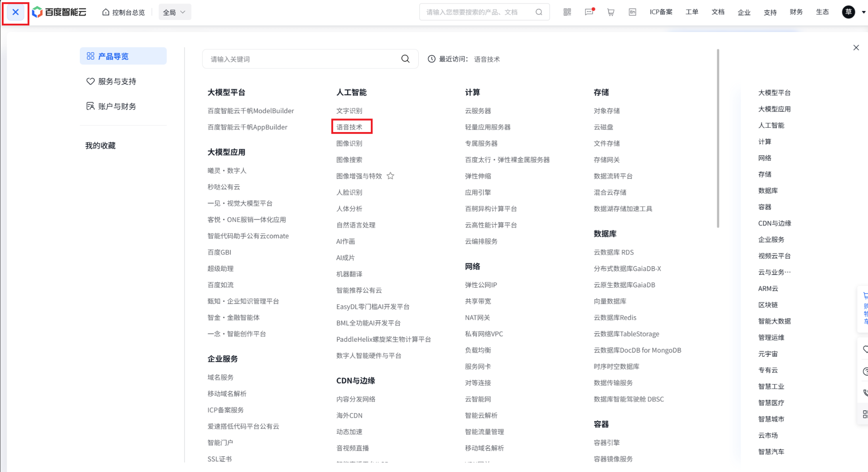Expand the arrow beside user avatar
The image size is (868, 472).
coord(864,12)
